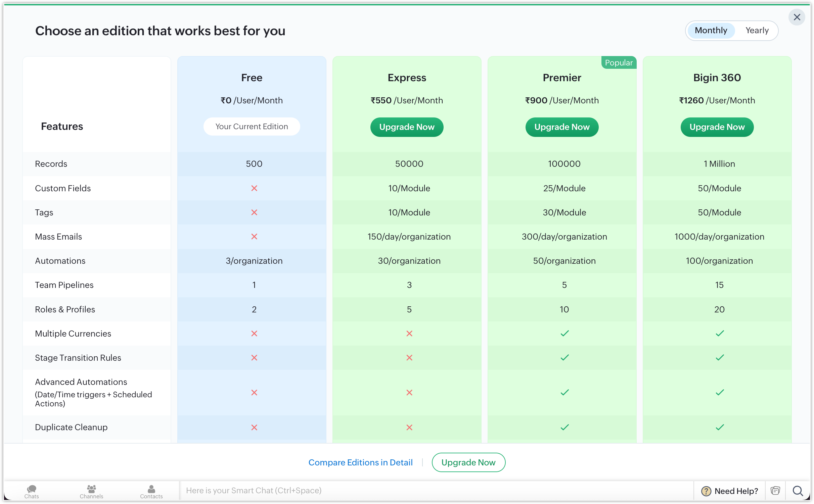814x504 pixels.
Task: Select Monthly billing option
Action: (x=711, y=31)
